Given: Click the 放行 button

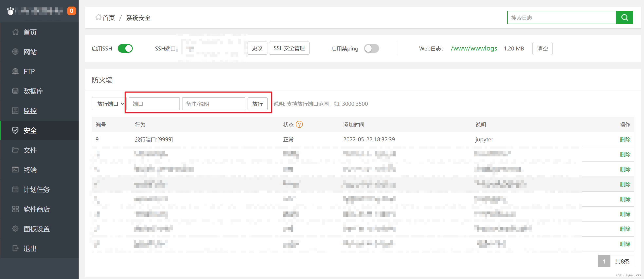Looking at the screenshot, I should [x=257, y=104].
